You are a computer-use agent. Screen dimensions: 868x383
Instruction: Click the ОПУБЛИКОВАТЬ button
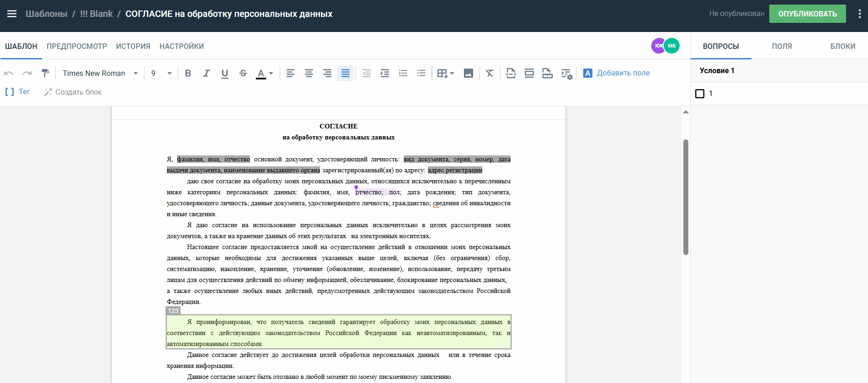tap(807, 14)
